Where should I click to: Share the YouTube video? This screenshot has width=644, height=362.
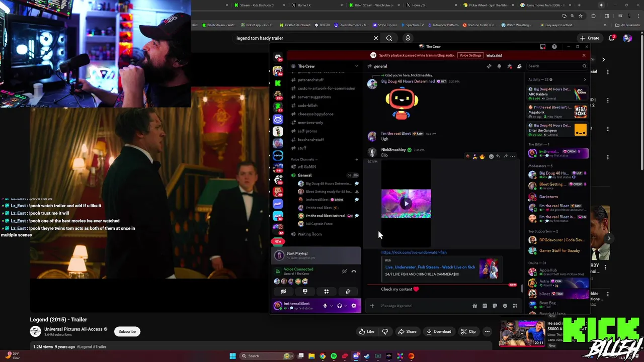tap(407, 331)
